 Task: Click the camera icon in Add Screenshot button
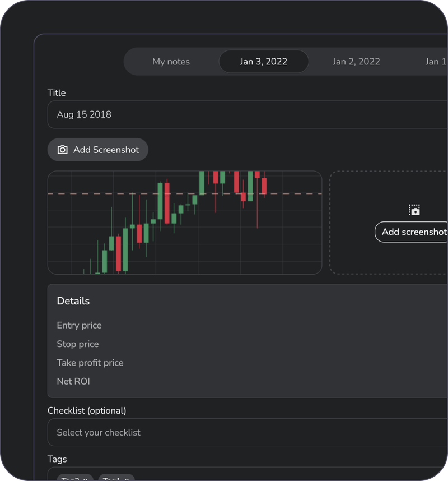62,150
